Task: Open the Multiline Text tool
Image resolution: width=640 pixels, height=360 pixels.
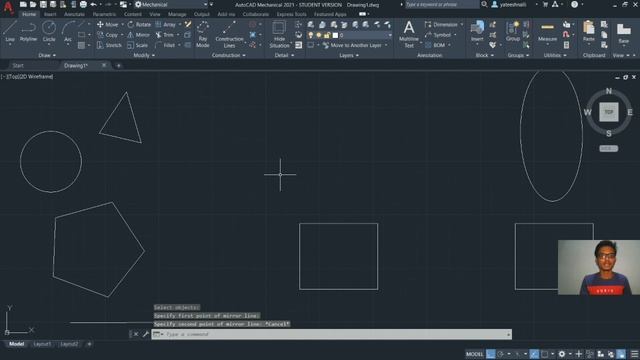Action: coord(409,34)
